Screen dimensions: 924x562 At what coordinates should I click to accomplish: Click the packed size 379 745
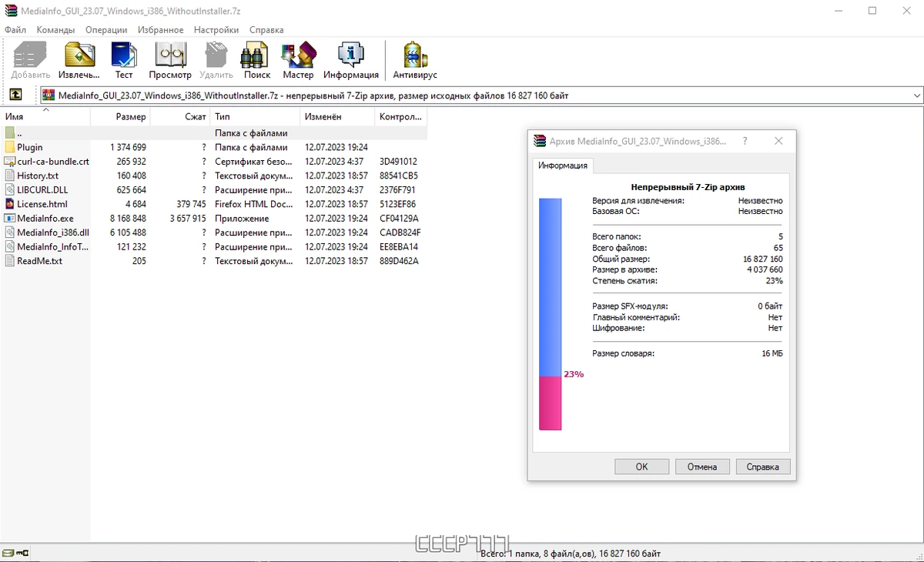coord(191,204)
